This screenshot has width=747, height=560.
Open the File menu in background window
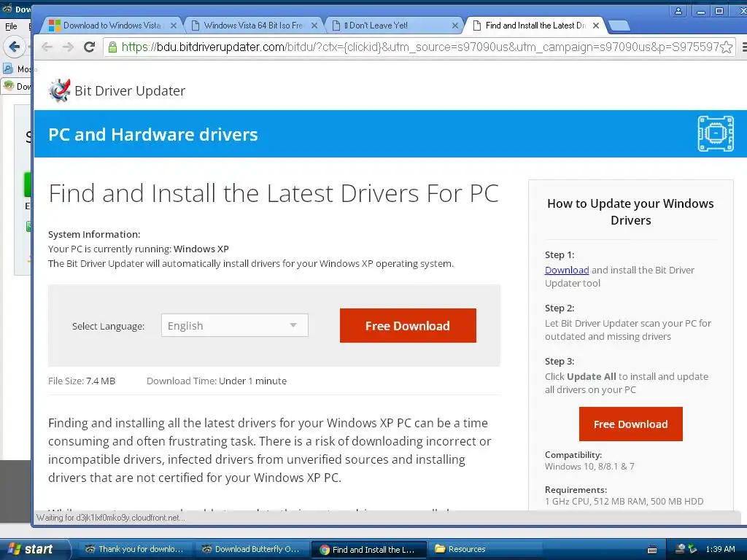[11, 26]
